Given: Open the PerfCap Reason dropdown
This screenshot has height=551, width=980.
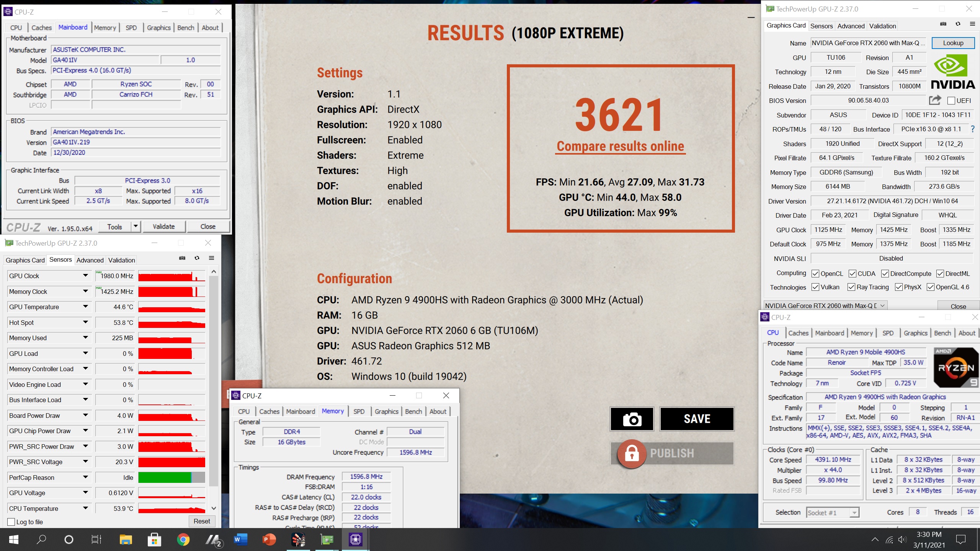Looking at the screenshot, I should (x=85, y=477).
